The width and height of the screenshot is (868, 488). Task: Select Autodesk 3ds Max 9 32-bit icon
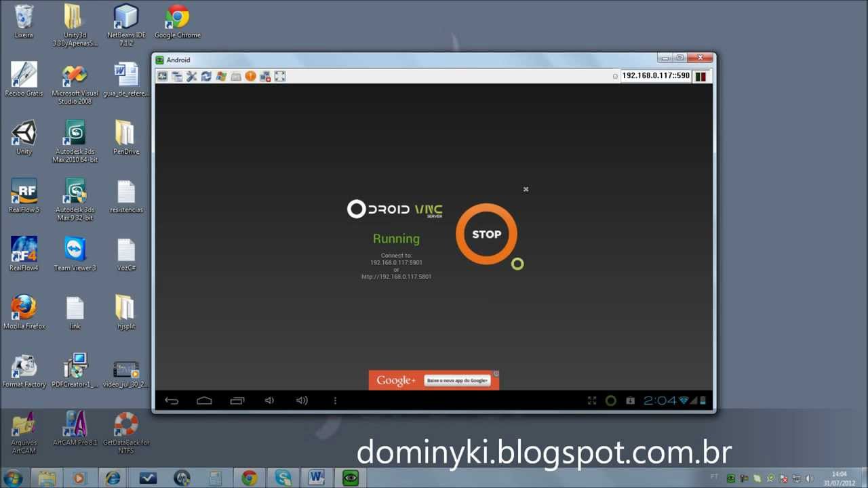pyautogui.click(x=75, y=200)
